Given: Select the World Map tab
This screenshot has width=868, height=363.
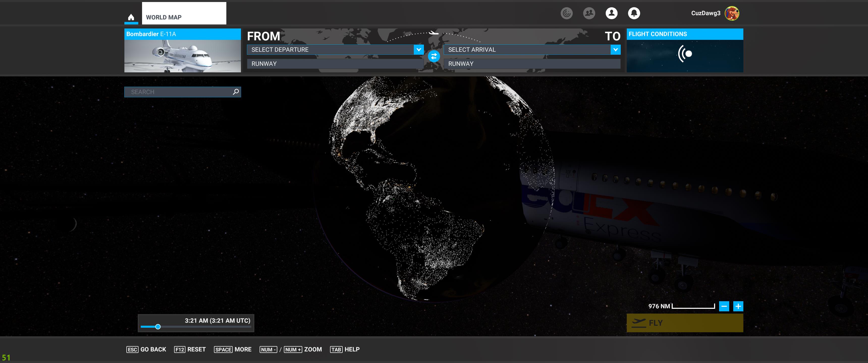Looking at the screenshot, I should (184, 13).
